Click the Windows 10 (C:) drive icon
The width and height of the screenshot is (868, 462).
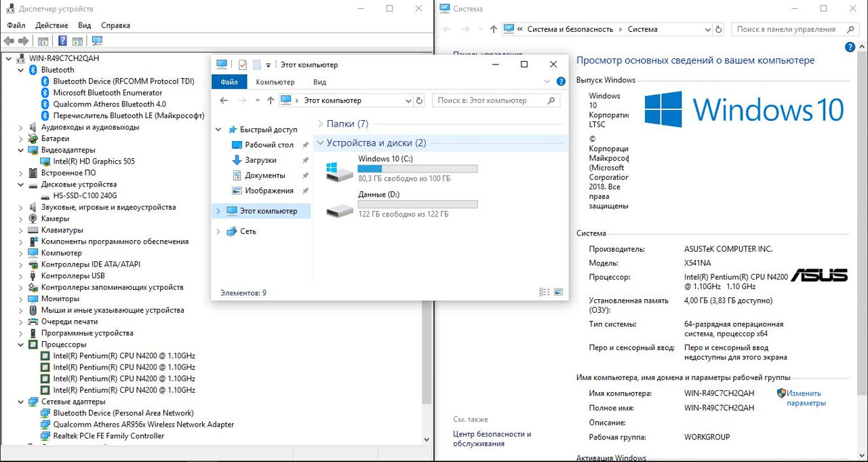(339, 172)
